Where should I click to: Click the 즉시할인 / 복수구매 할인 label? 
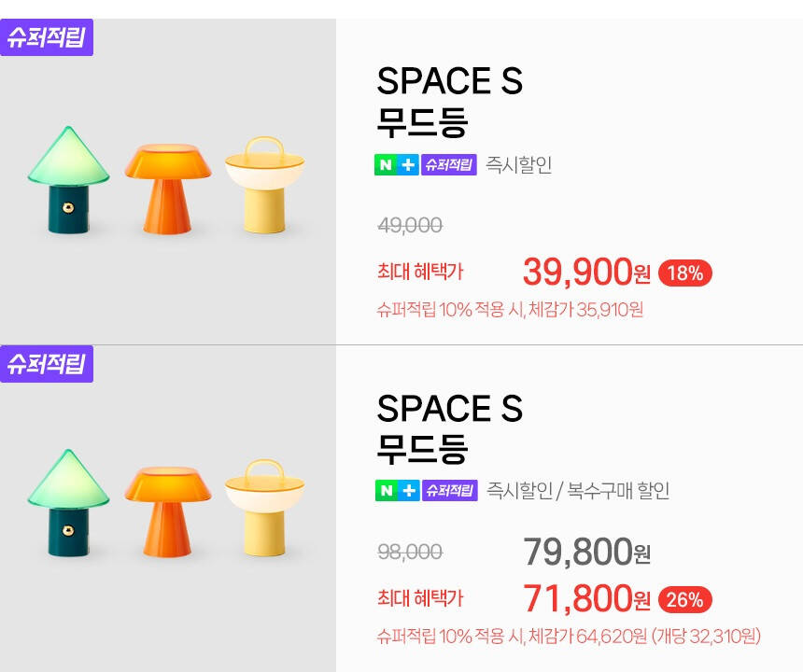tap(578, 490)
